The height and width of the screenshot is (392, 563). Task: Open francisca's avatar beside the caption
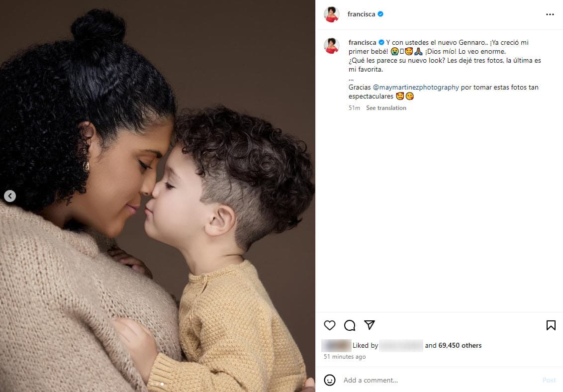coord(331,46)
